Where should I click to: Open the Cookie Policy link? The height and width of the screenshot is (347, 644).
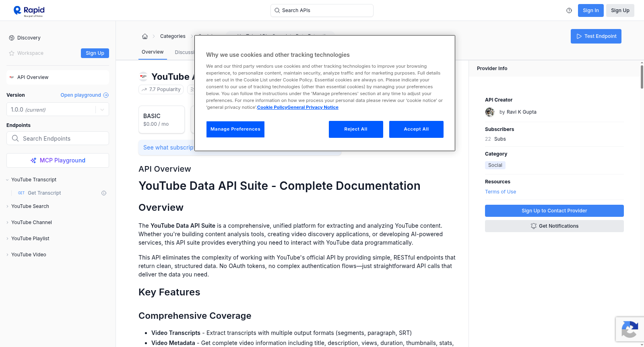pos(272,107)
